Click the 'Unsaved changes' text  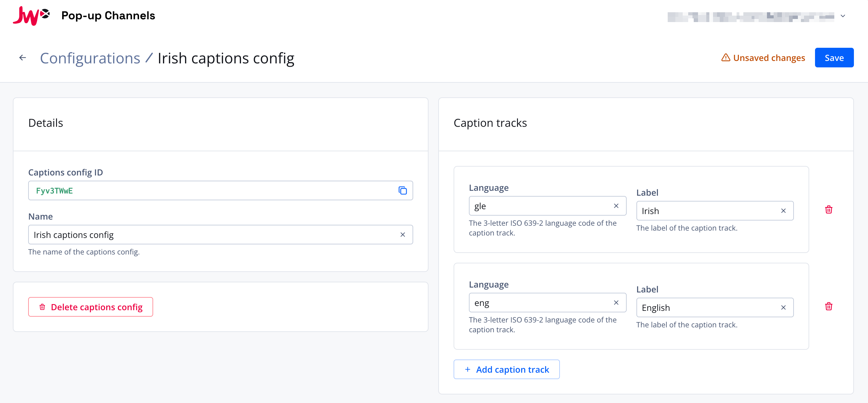(x=769, y=58)
